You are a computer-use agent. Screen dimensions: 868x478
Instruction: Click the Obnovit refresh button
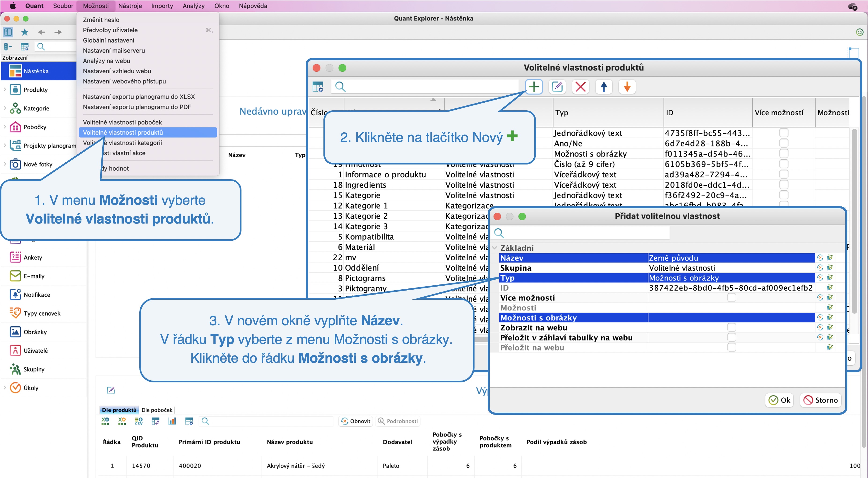pyautogui.click(x=356, y=421)
